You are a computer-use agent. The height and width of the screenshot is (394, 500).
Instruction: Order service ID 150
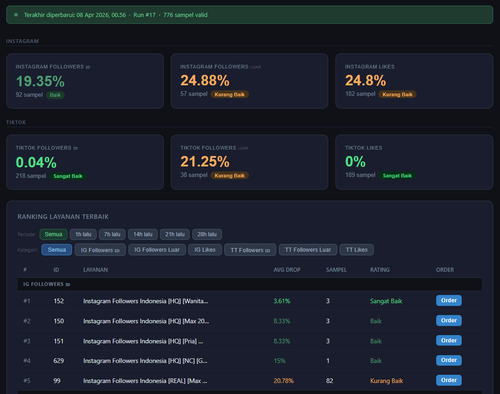click(x=449, y=320)
